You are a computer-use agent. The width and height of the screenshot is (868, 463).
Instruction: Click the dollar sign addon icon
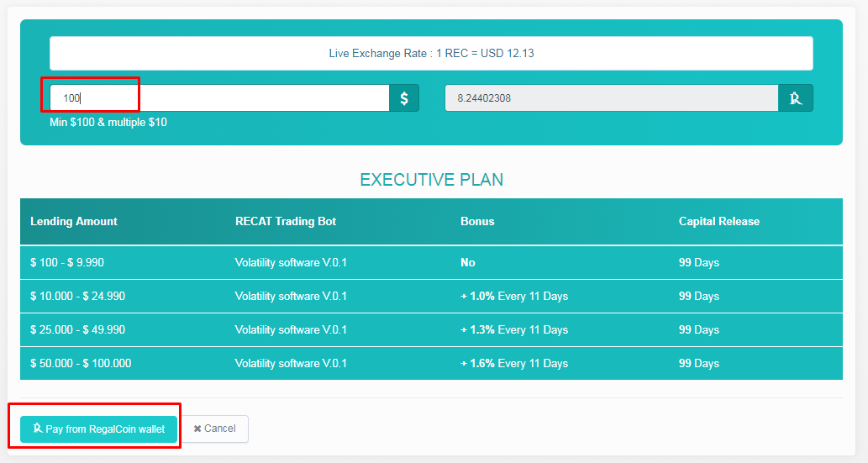click(x=404, y=98)
